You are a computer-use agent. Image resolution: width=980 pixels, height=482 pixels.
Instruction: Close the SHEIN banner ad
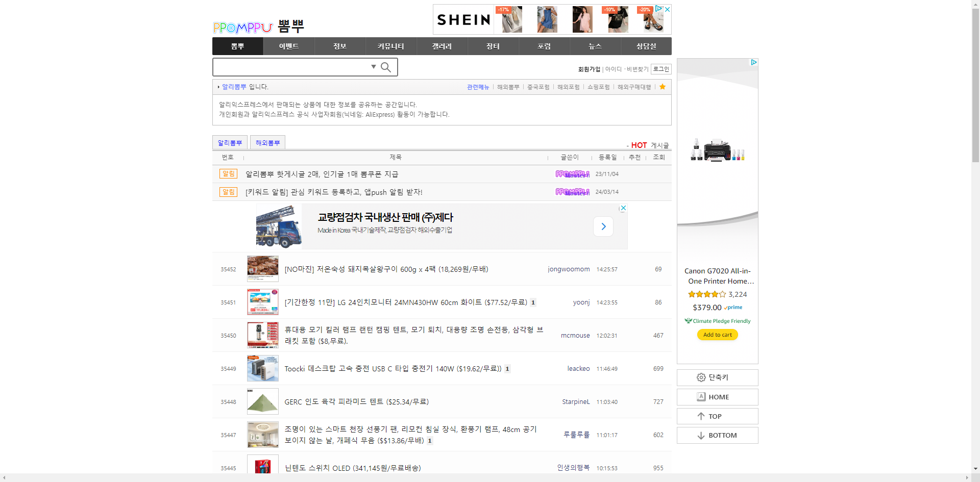[x=667, y=9]
